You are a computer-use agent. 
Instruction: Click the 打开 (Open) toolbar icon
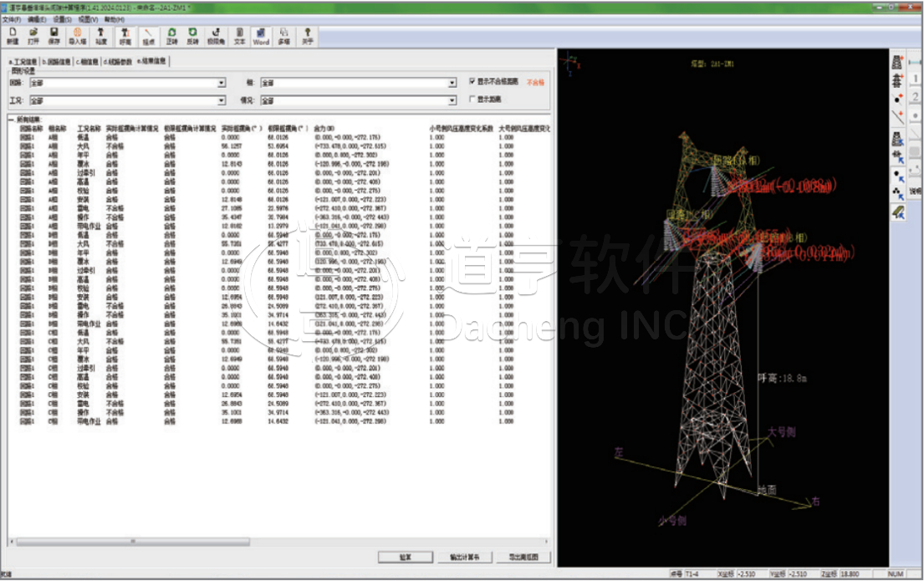coord(33,35)
